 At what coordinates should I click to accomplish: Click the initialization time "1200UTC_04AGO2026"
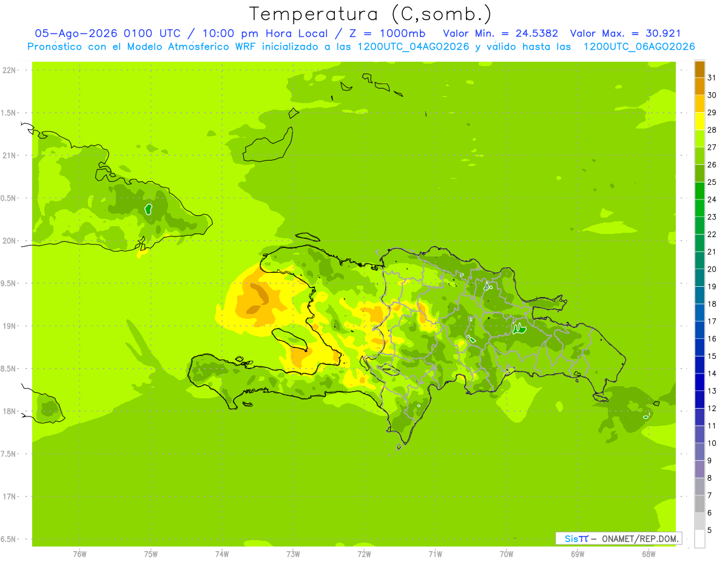coord(412,47)
